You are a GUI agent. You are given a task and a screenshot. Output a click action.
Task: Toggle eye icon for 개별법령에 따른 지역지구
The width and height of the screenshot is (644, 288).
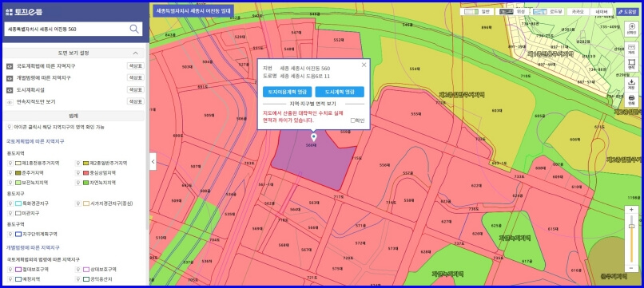(x=10, y=78)
